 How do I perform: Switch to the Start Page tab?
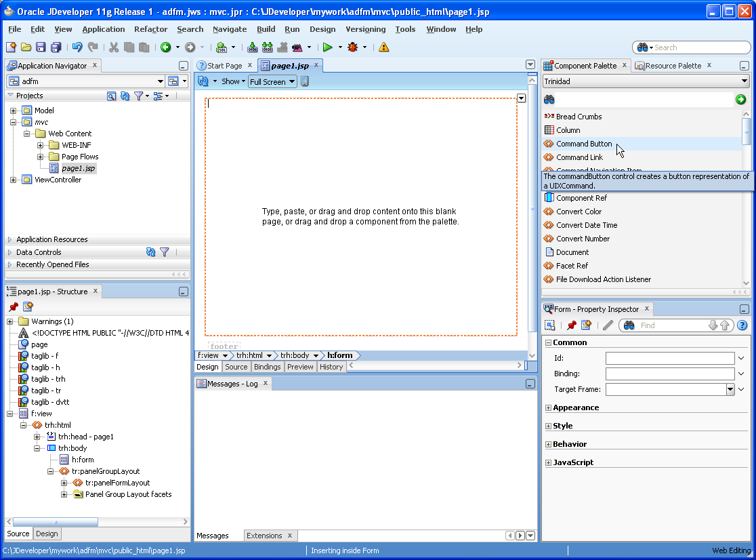(x=225, y=66)
